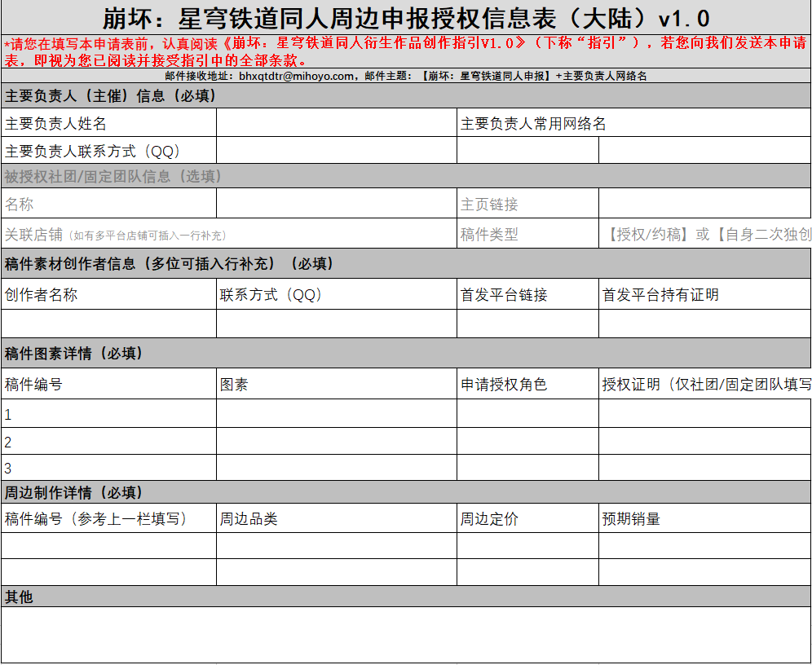Click the '主要负责人常用网络名' cell
The height and width of the screenshot is (665, 812).
tap(633, 123)
